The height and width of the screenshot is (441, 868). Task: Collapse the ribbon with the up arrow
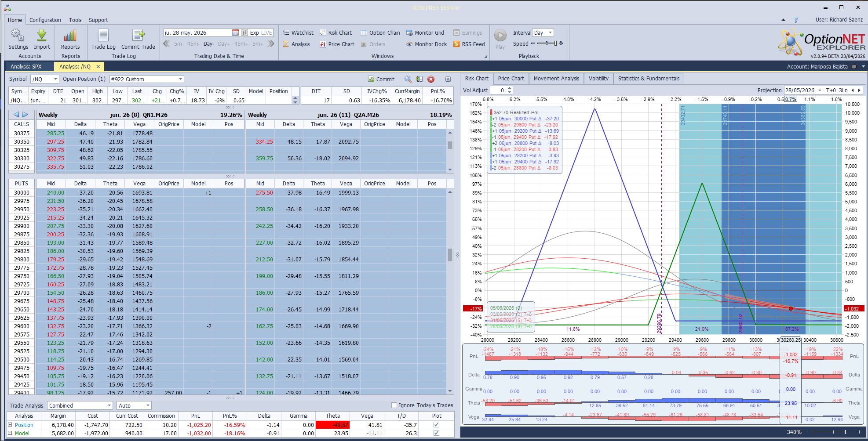(x=783, y=20)
